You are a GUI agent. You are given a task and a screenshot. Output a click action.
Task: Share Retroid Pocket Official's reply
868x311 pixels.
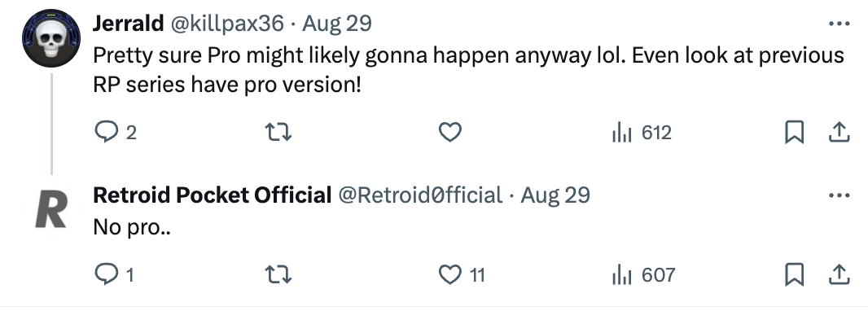[x=839, y=275]
